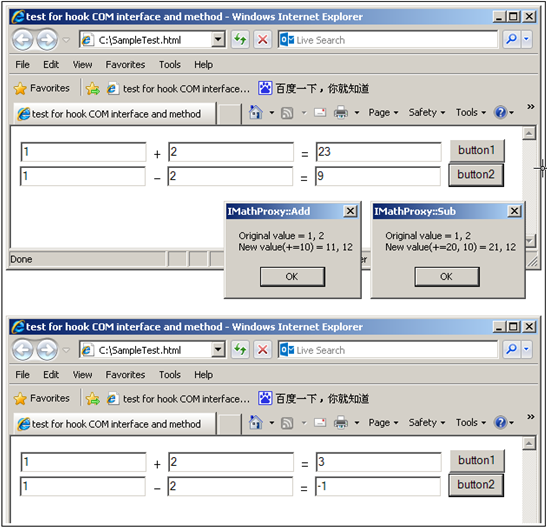Click New Tab button in top window
The height and width of the screenshot is (528, 547).
tap(229, 114)
